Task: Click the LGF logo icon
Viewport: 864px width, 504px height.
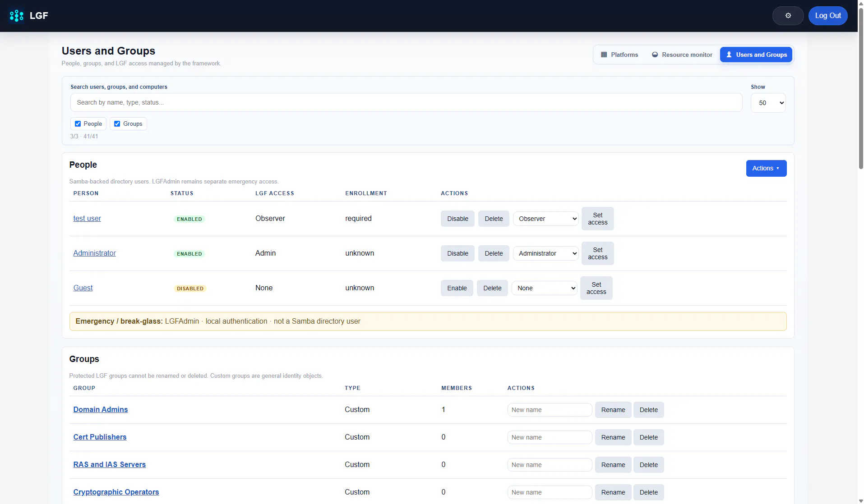Action: tap(17, 16)
